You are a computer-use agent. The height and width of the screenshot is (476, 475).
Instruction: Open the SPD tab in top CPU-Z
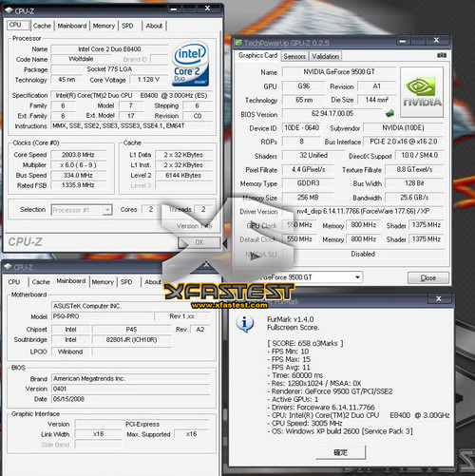click(127, 26)
